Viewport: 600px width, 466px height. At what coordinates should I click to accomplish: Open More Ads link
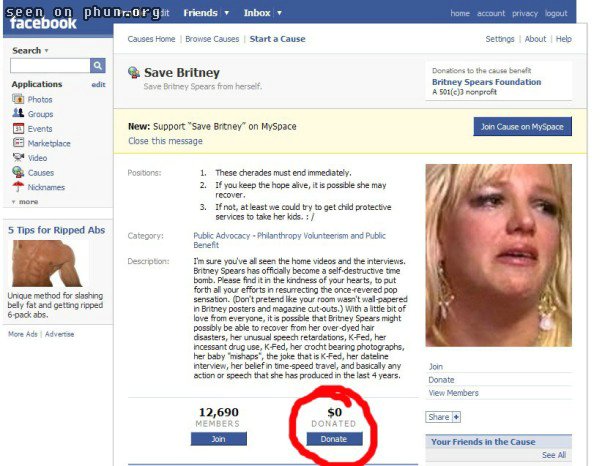[23, 334]
